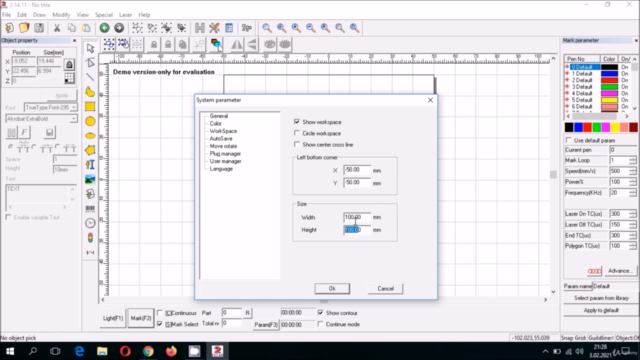Open the Draw menu
The height and width of the screenshot is (360, 640).
39,15
